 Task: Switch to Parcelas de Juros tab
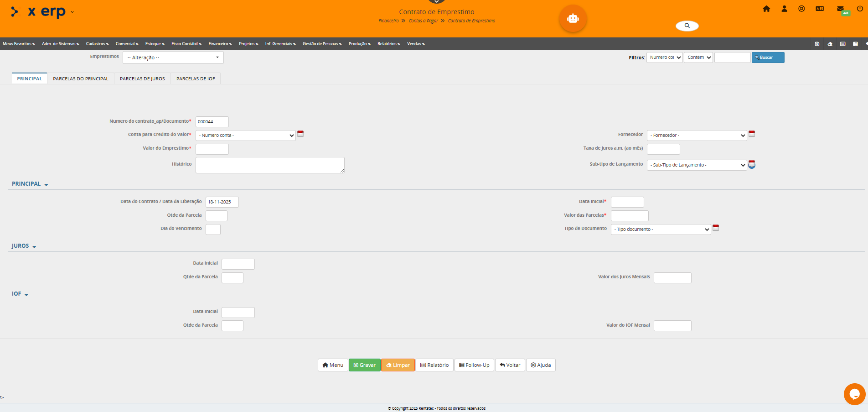(142, 78)
